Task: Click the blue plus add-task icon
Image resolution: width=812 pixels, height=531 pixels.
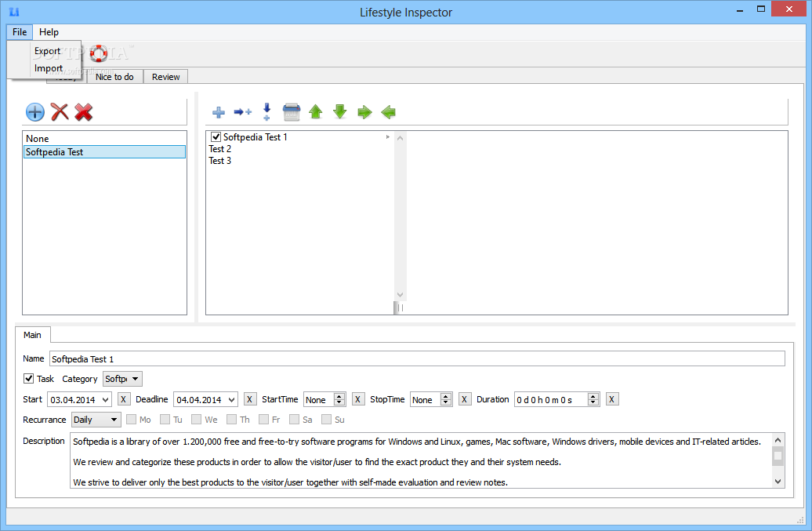Action: click(219, 112)
